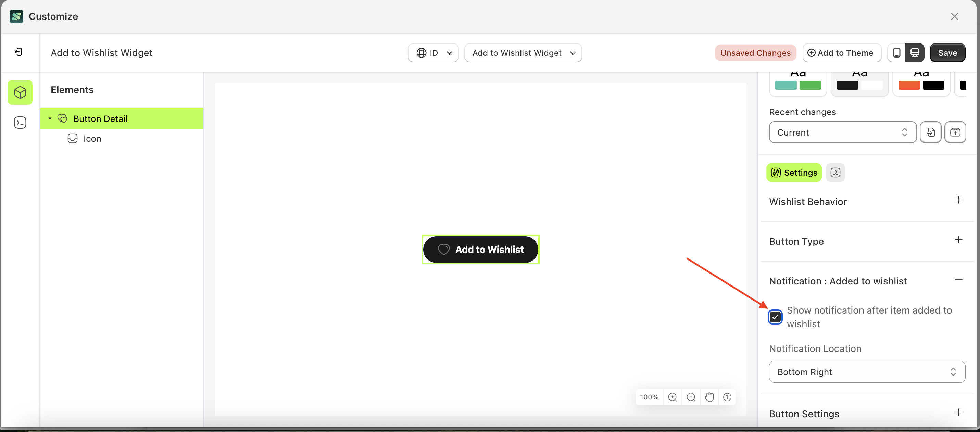980x432 pixels.
Task: Zoom in using the magnifier plus icon
Action: [x=673, y=397]
